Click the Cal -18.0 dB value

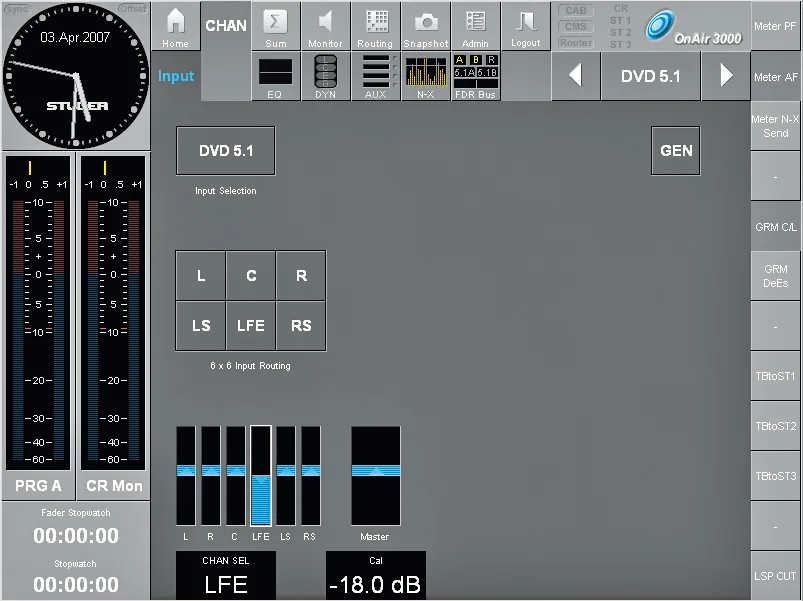pos(376,575)
